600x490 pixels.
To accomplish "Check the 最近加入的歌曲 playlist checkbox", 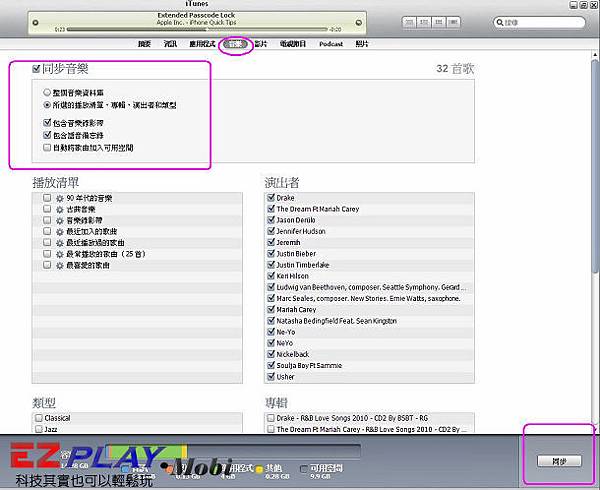I will pos(47,231).
